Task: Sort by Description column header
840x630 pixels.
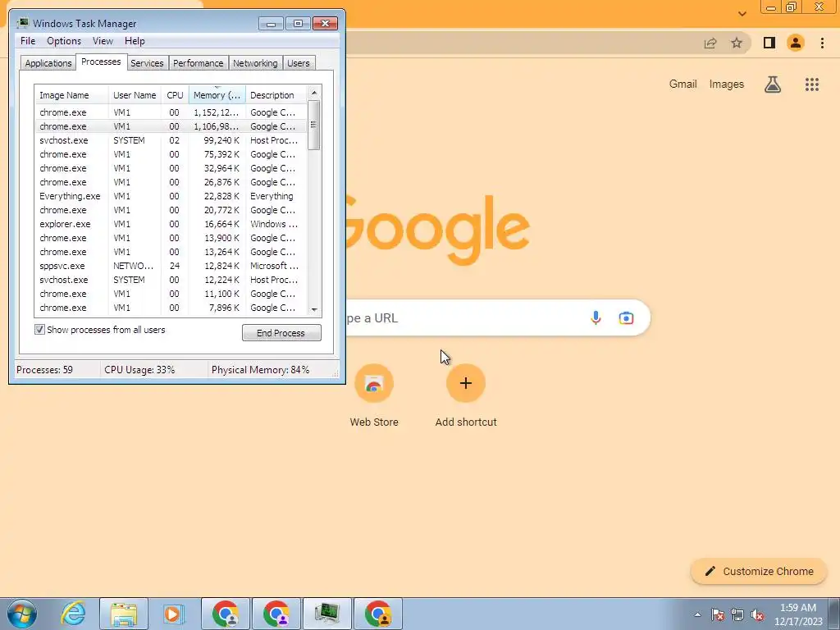Action: click(276, 95)
